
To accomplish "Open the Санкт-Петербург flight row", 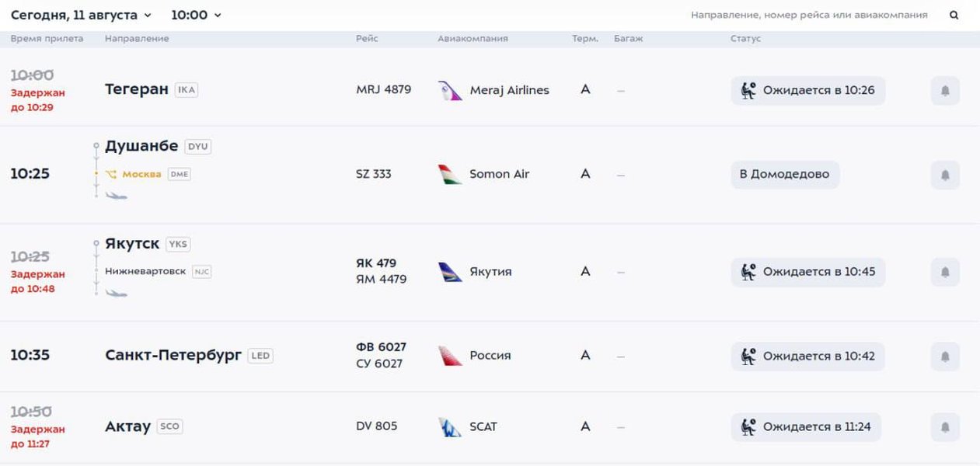I will (173, 355).
